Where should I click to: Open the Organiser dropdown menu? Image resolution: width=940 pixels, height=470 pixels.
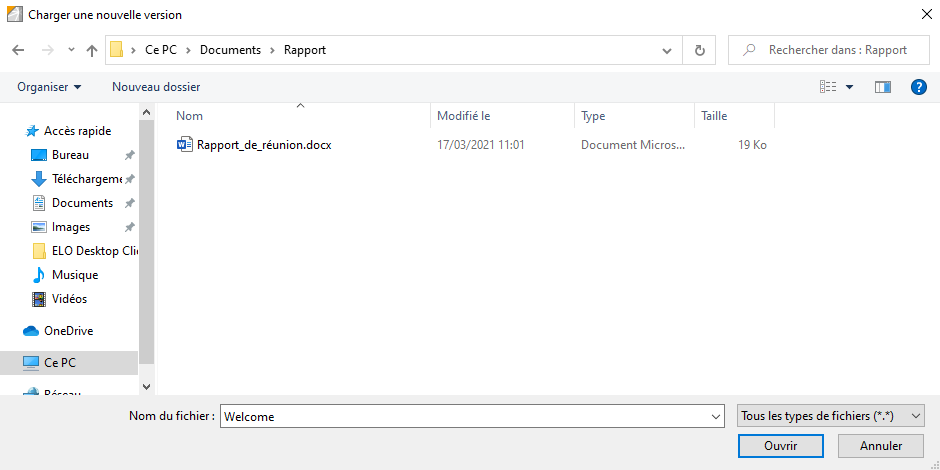point(49,87)
